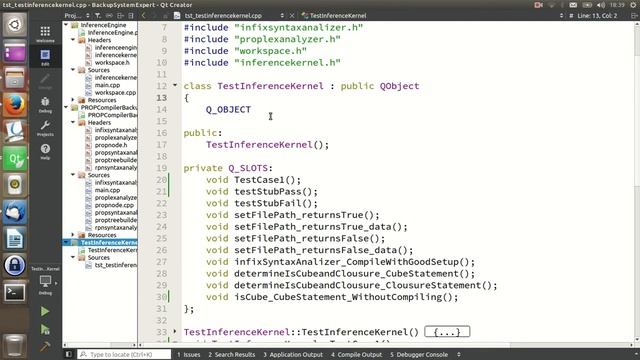Viewport: 640px width, 360px height.
Task: Open the blue lock application in dock
Action: click(x=15, y=265)
